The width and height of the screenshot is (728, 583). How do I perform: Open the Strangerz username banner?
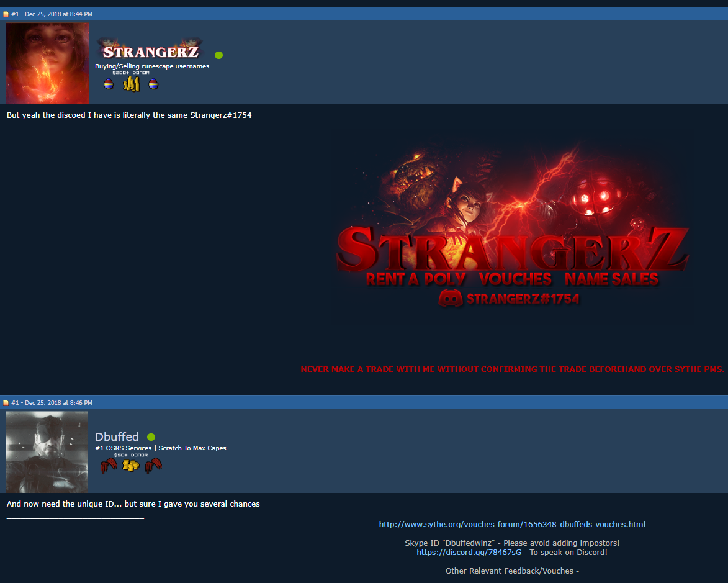tap(150, 49)
